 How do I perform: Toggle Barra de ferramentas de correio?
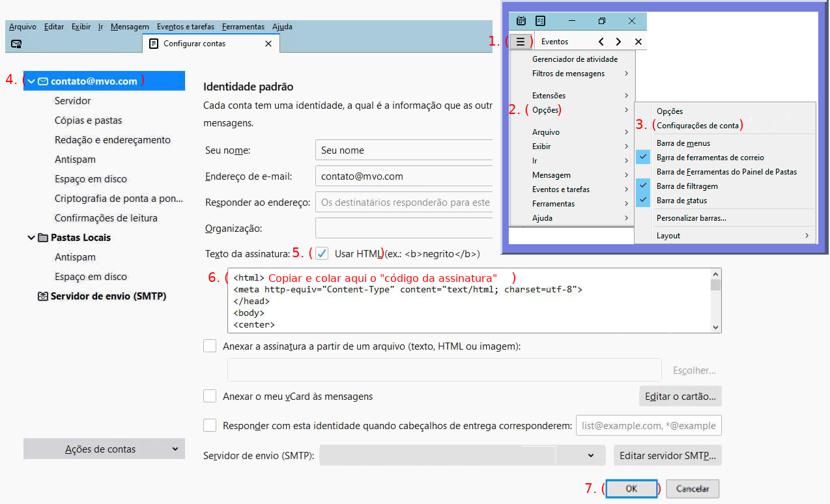coord(724,158)
